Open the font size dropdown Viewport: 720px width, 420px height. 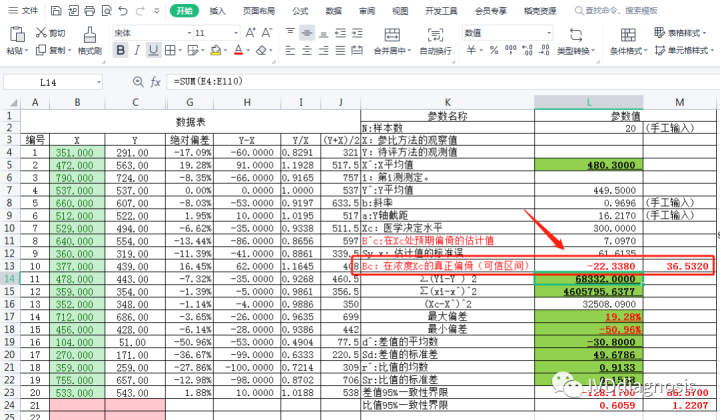(x=236, y=33)
